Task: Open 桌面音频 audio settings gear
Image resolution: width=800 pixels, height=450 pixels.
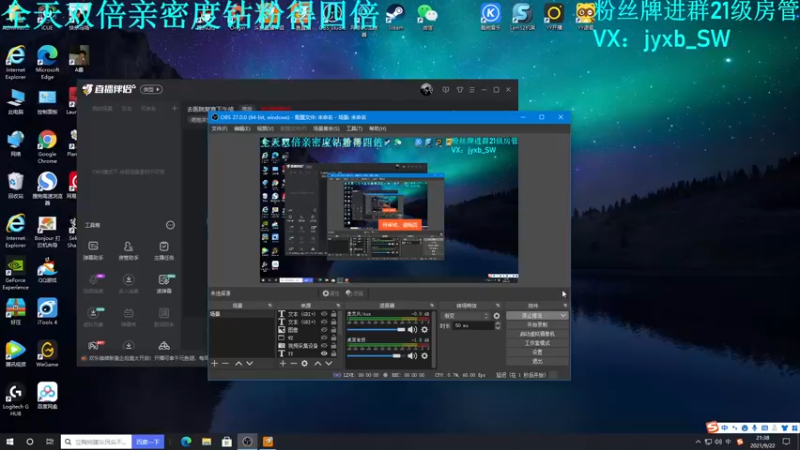Action: point(424,356)
